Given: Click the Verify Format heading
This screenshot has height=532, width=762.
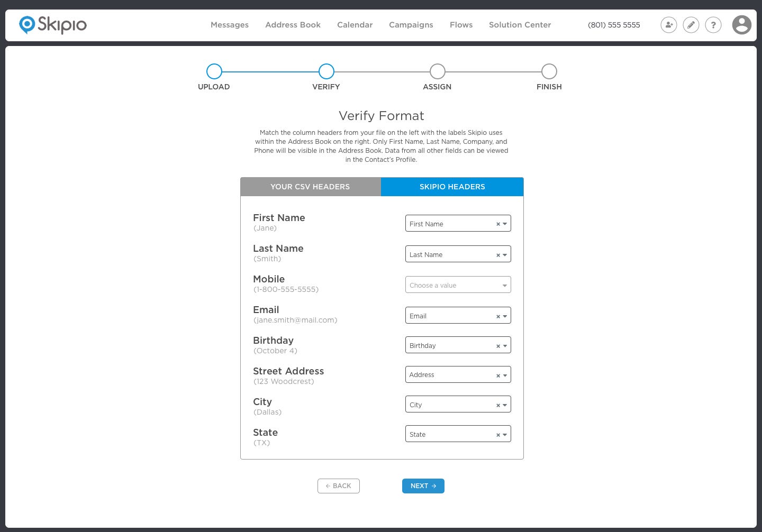Looking at the screenshot, I should 382,116.
